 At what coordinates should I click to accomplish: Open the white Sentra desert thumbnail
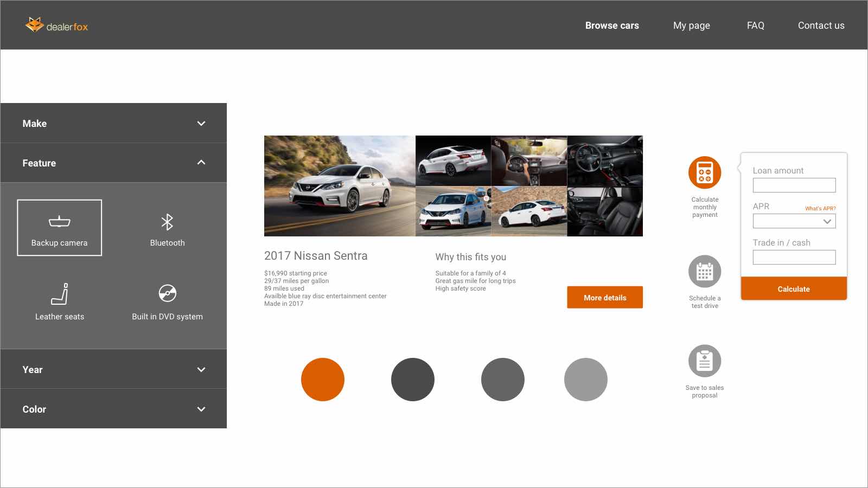[x=529, y=211]
